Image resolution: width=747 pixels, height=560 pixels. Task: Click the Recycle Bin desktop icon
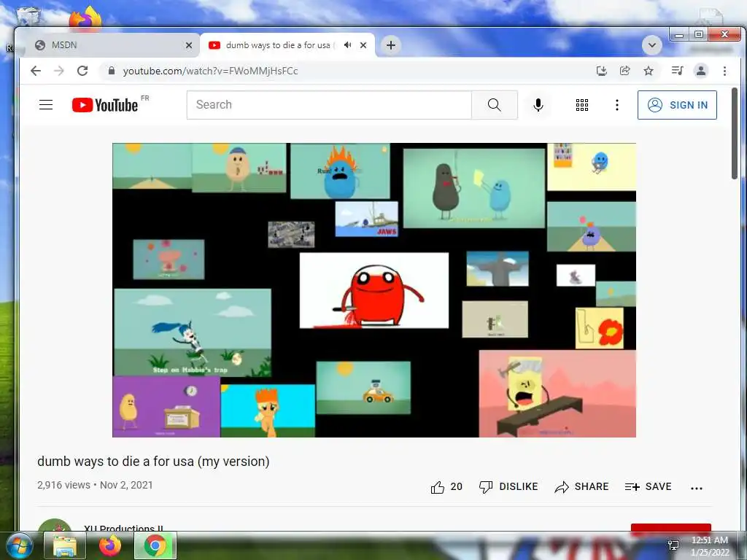[28, 17]
